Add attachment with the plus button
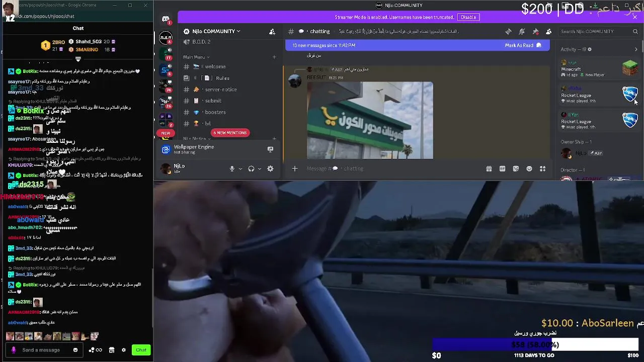Viewport: 644px width, 362px height. click(x=295, y=169)
